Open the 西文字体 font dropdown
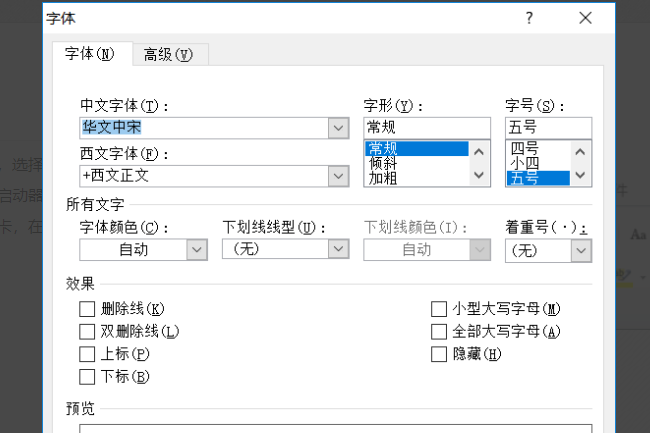 [338, 176]
